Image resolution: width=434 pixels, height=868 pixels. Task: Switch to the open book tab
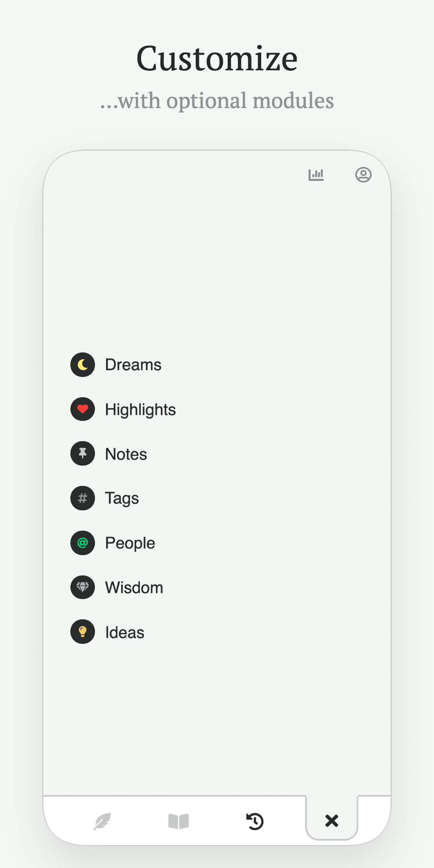point(178,821)
